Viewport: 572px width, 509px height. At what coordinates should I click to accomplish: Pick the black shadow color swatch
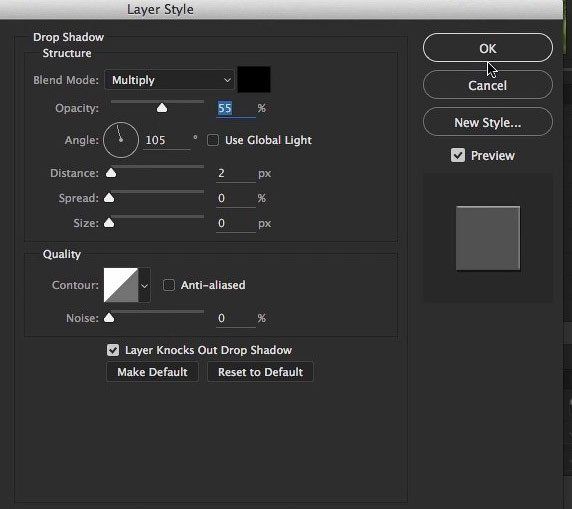click(x=254, y=79)
